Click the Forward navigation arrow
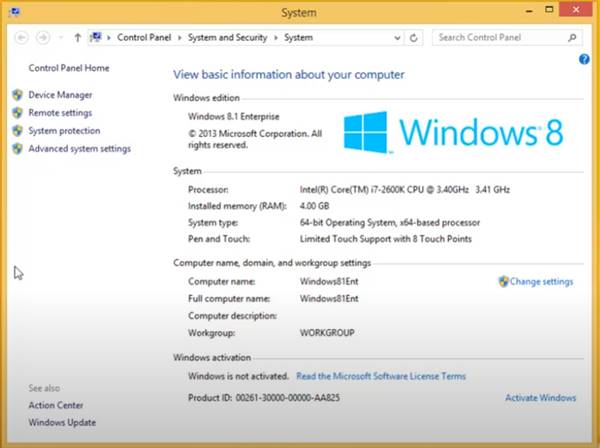The height and width of the screenshot is (448, 600). [x=43, y=37]
